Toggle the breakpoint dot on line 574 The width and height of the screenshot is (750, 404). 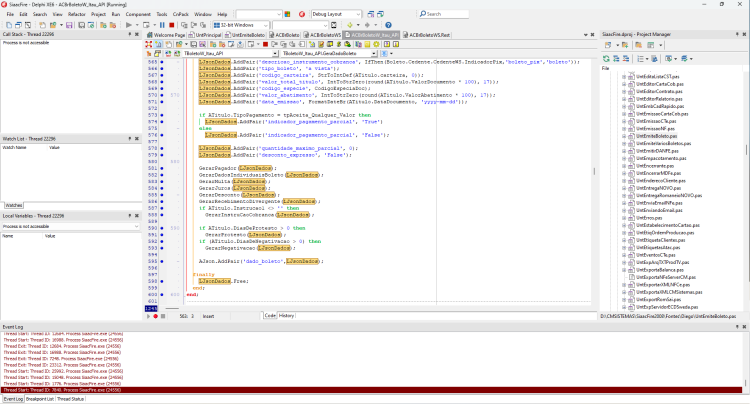click(x=162, y=122)
